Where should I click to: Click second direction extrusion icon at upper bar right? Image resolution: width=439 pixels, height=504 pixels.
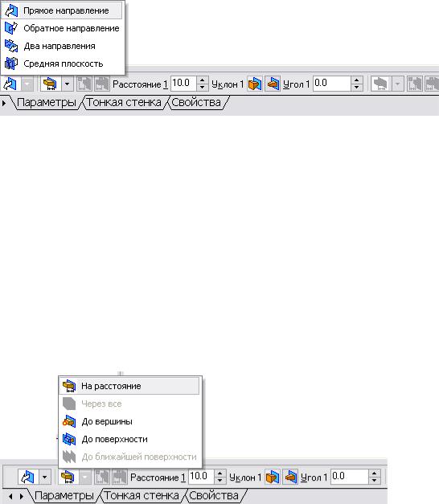(381, 84)
